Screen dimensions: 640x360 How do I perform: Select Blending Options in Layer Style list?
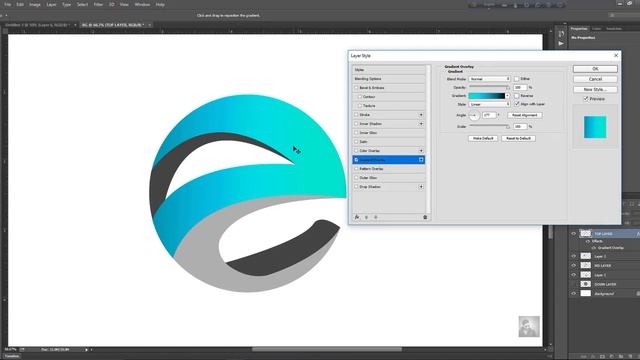pos(389,79)
